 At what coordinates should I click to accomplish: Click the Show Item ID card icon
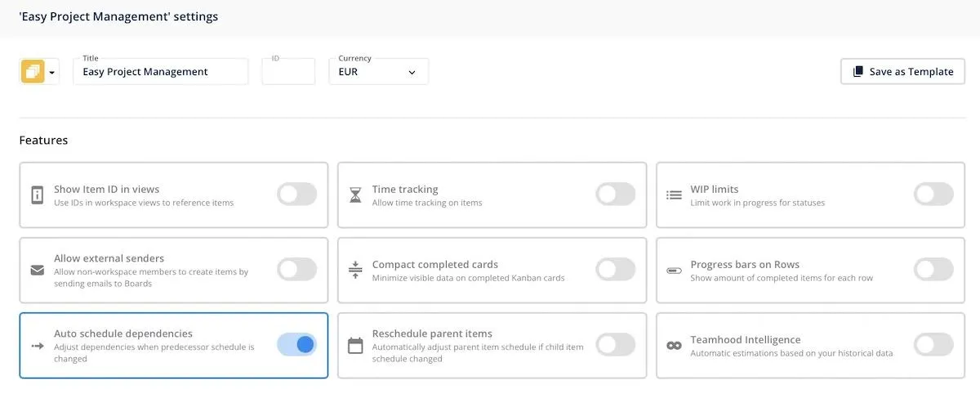pos(37,195)
